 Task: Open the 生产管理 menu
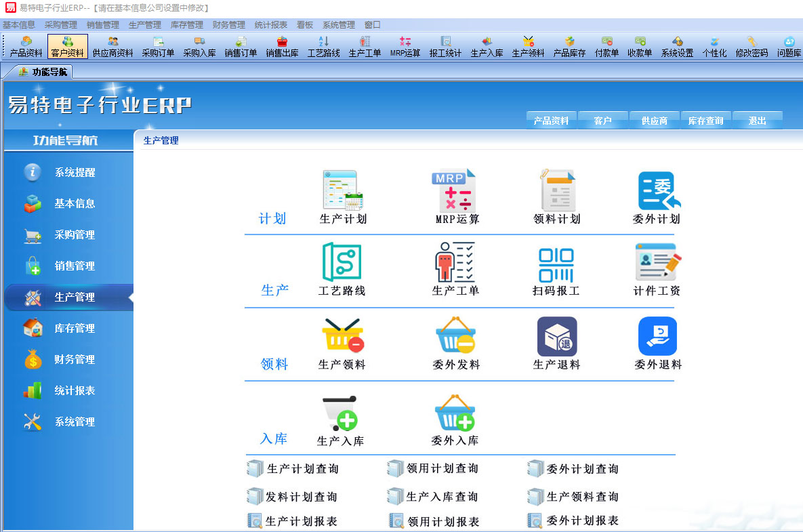tap(144, 24)
